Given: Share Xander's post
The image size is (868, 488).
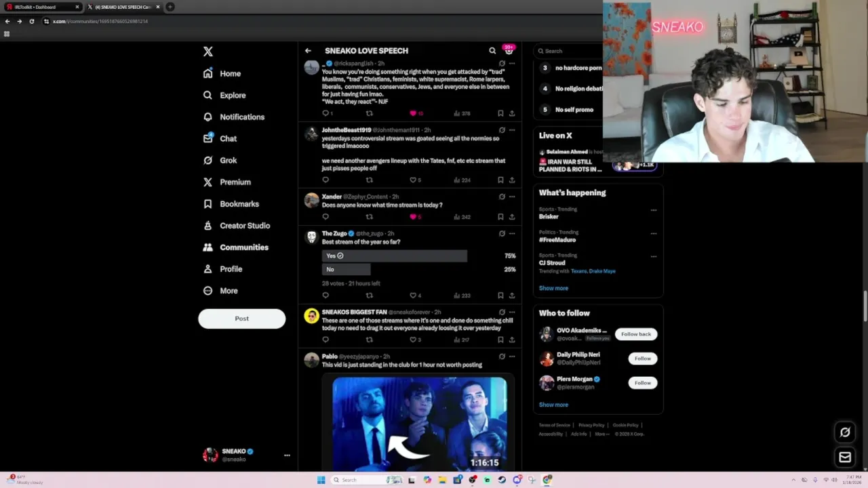Looking at the screenshot, I should click(512, 217).
